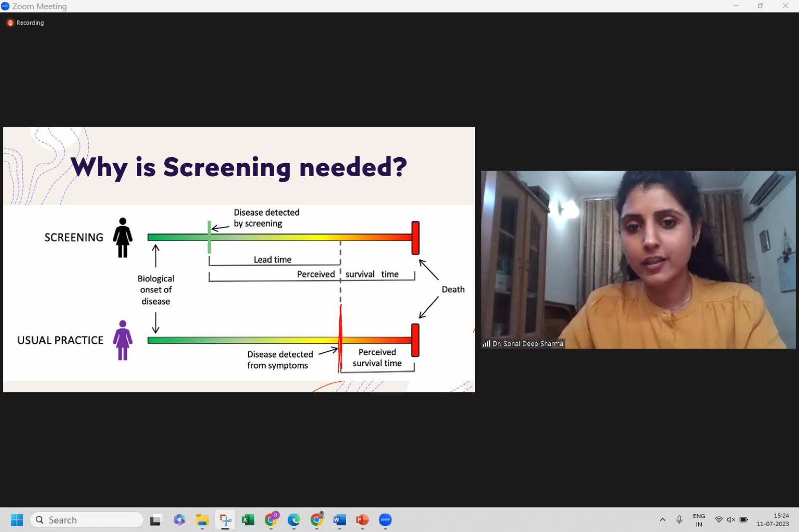Viewport: 799px width, 532px height.
Task: Click the microphone icon in the system tray
Action: coord(679,520)
